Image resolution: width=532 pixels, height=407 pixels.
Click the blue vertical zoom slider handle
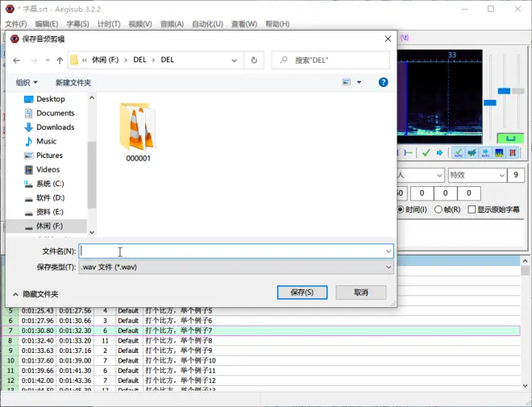(504, 91)
